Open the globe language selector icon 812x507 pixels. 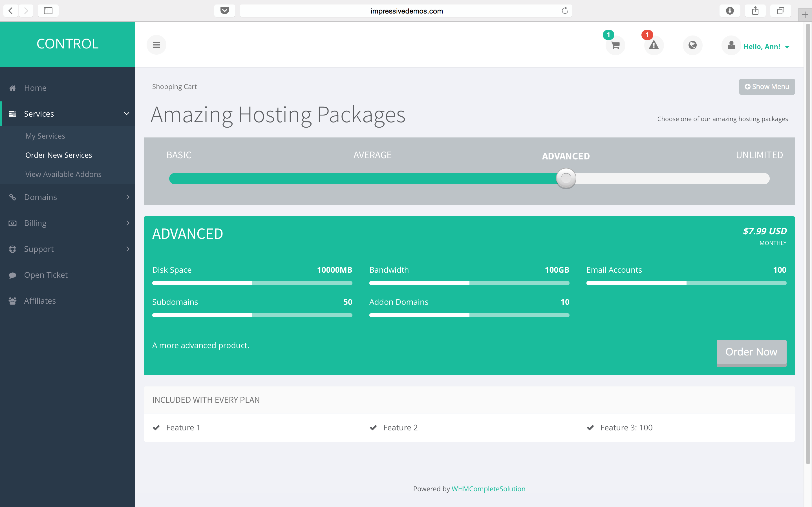692,45
